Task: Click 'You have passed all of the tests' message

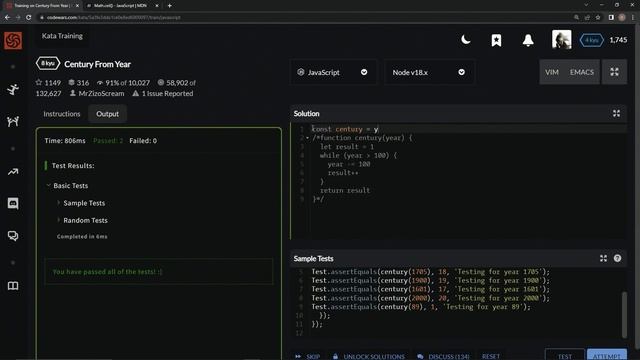Action: (x=107, y=272)
